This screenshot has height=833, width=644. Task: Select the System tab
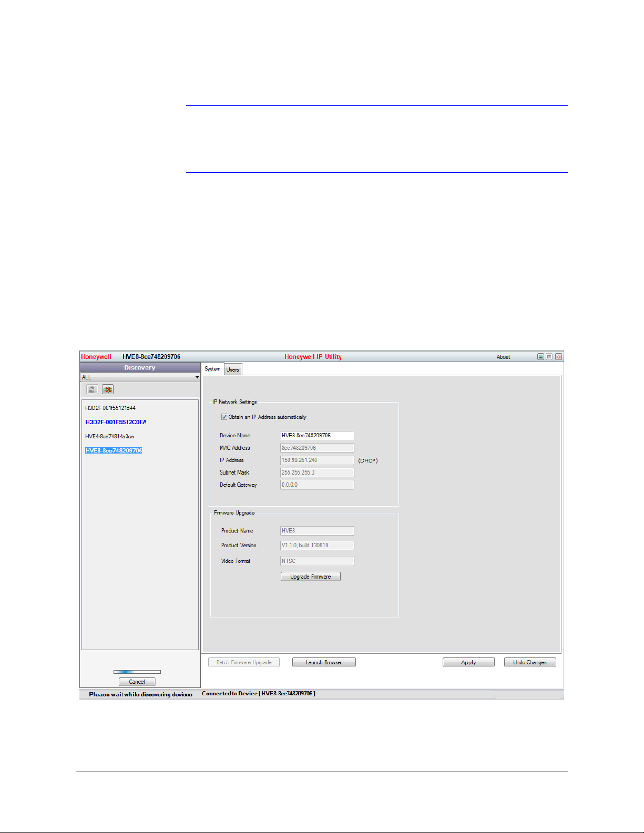pyautogui.click(x=212, y=369)
